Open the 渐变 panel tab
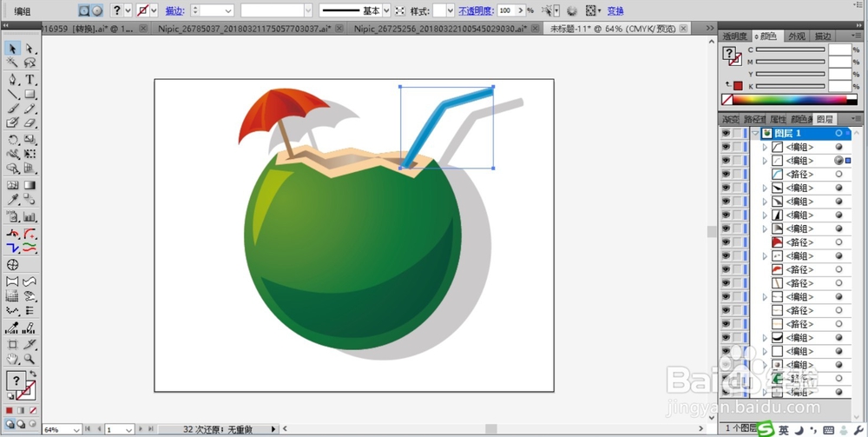The image size is (868, 437). pos(731,119)
